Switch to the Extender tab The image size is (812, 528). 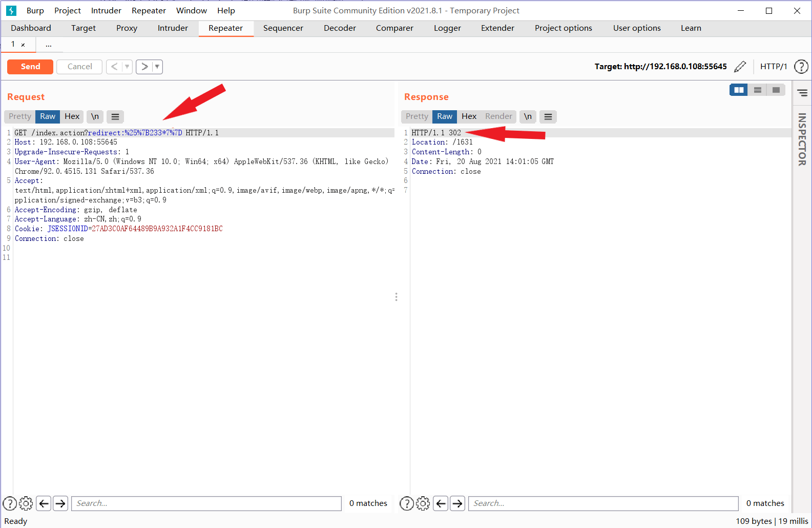[497, 28]
